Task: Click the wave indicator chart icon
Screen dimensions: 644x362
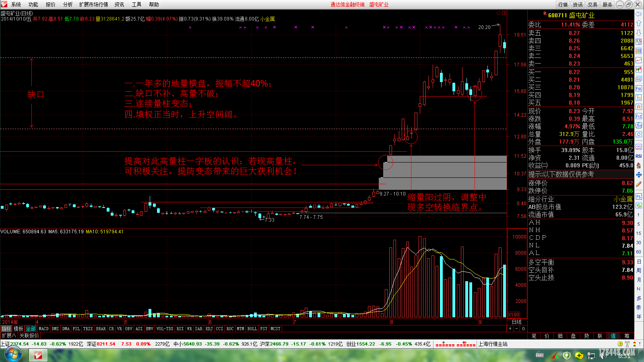Action: (x=639, y=147)
